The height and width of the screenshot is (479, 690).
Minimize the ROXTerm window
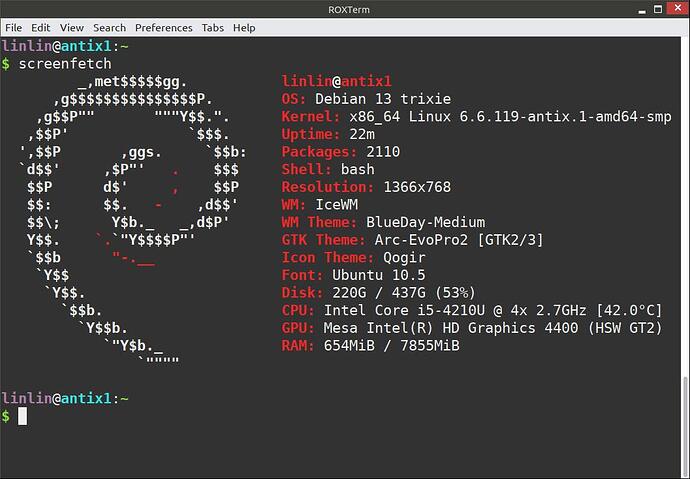pos(642,10)
